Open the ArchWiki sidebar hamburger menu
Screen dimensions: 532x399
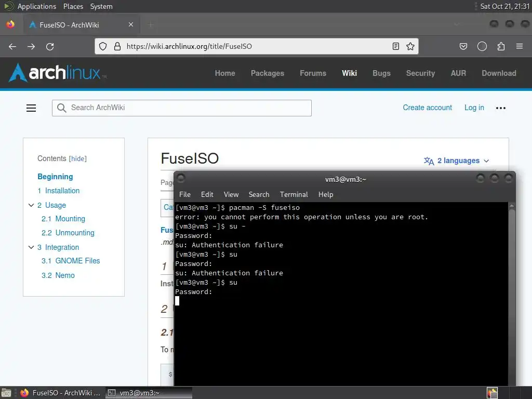[31, 108]
